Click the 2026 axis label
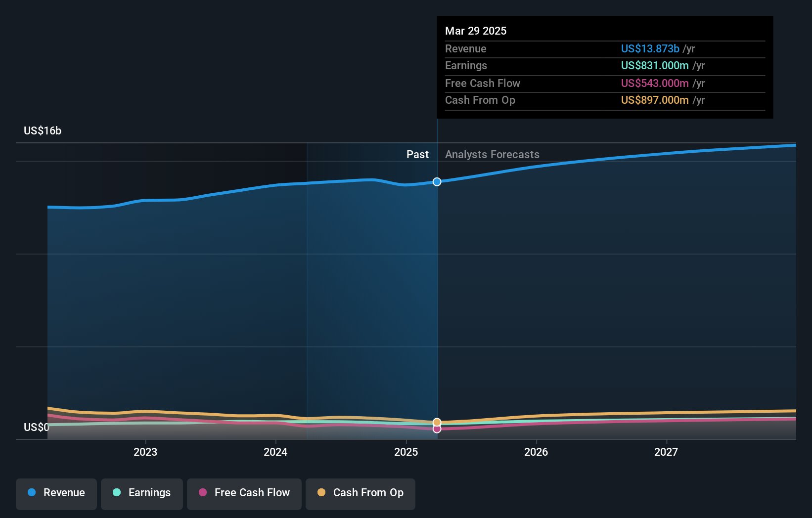812x518 pixels. (536, 452)
